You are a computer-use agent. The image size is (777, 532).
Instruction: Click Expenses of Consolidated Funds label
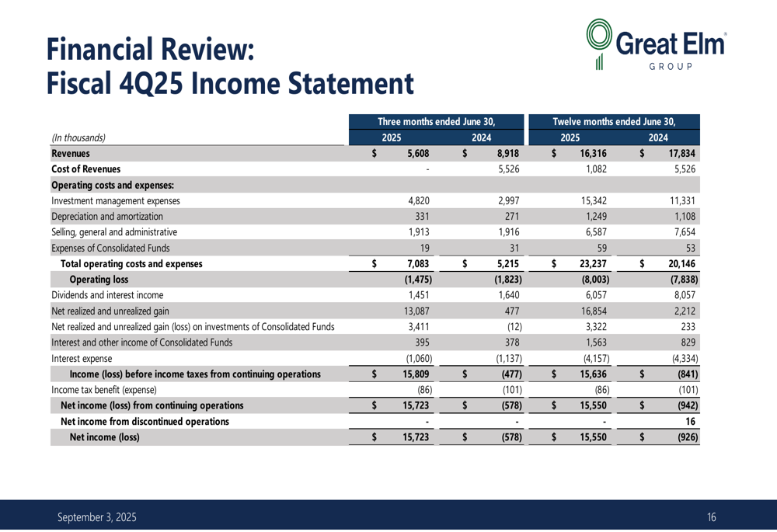coord(110,249)
